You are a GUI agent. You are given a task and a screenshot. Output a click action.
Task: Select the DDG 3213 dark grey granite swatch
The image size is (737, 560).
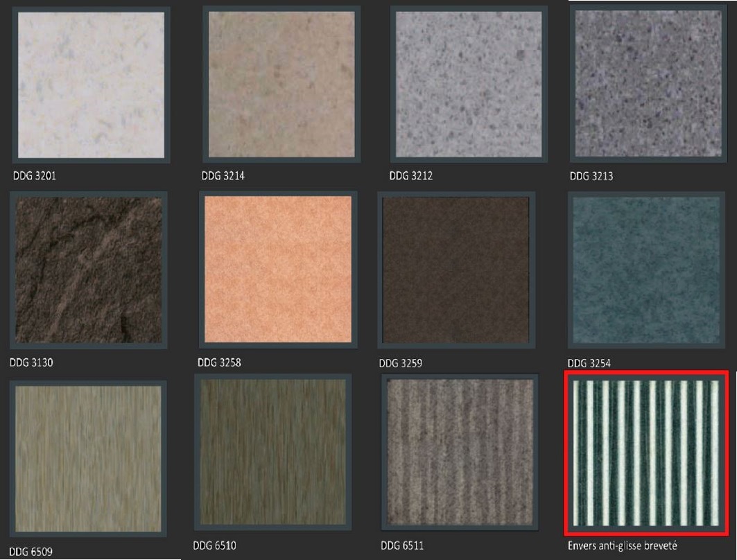coord(648,84)
